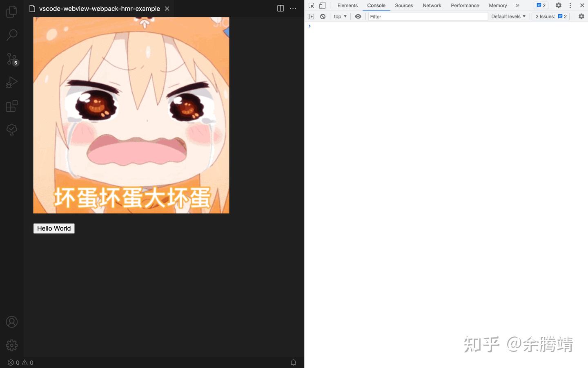Show the console sidebar panel
588x368 pixels.
tap(311, 16)
